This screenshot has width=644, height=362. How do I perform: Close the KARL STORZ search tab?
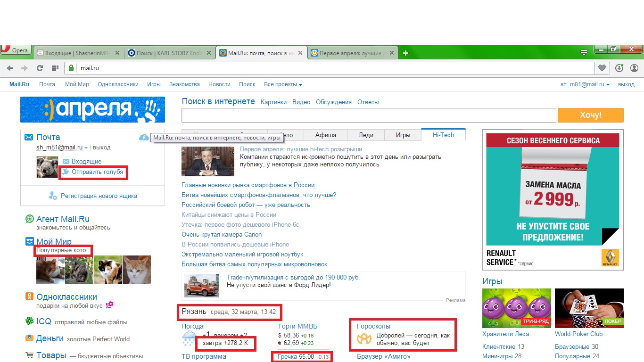click(x=209, y=53)
